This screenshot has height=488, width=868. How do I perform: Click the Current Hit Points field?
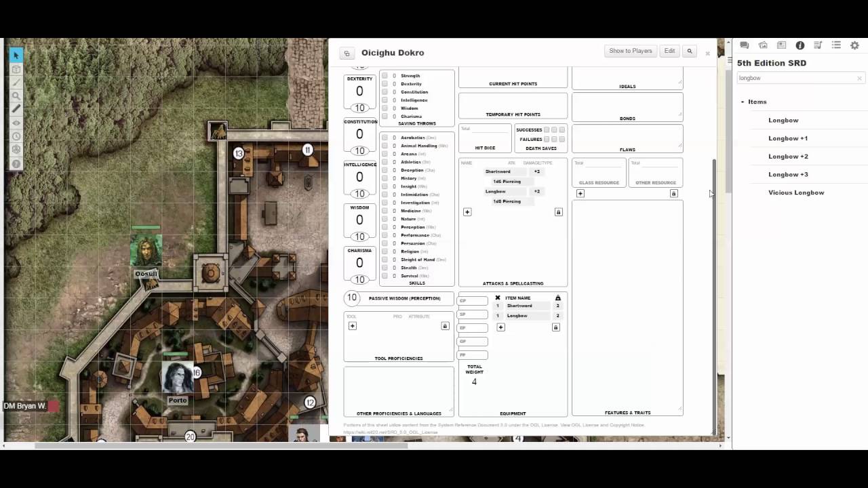click(x=513, y=75)
